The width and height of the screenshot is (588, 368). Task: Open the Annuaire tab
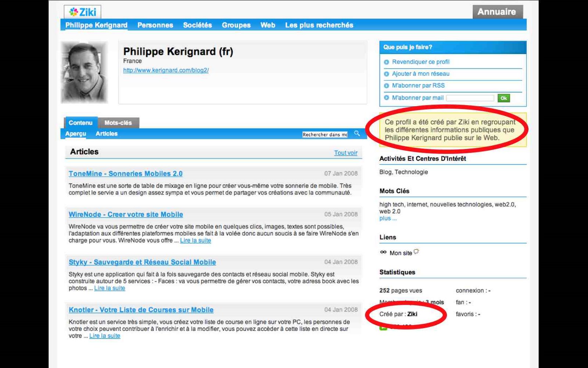(x=497, y=12)
